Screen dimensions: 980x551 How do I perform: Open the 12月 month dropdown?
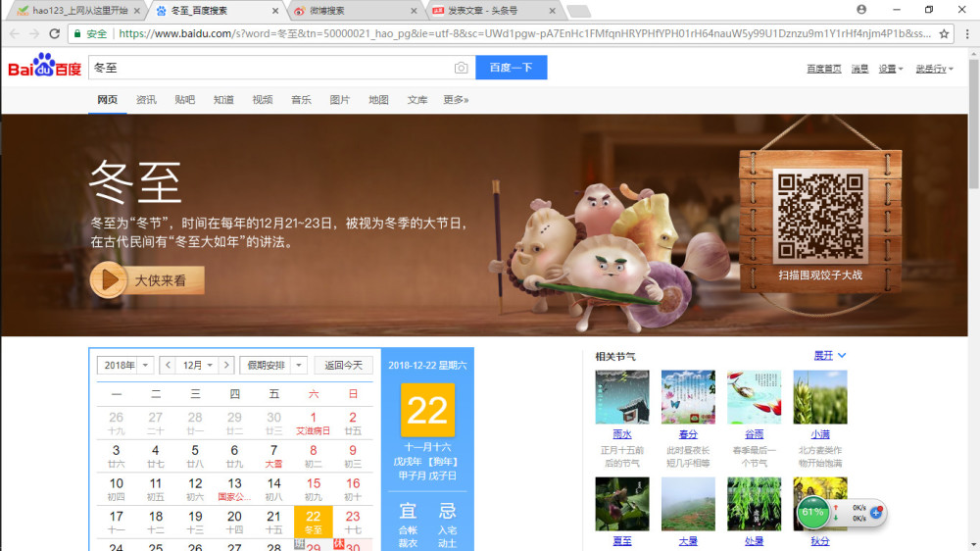point(198,365)
